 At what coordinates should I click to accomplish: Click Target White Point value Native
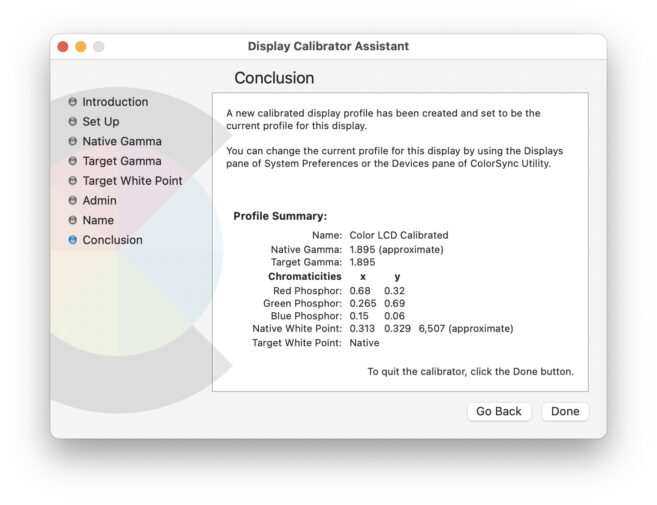pyautogui.click(x=365, y=343)
